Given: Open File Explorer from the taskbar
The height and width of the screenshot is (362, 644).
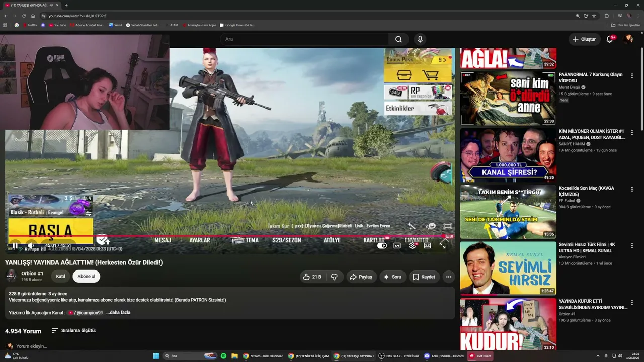Looking at the screenshot, I should point(234,356).
